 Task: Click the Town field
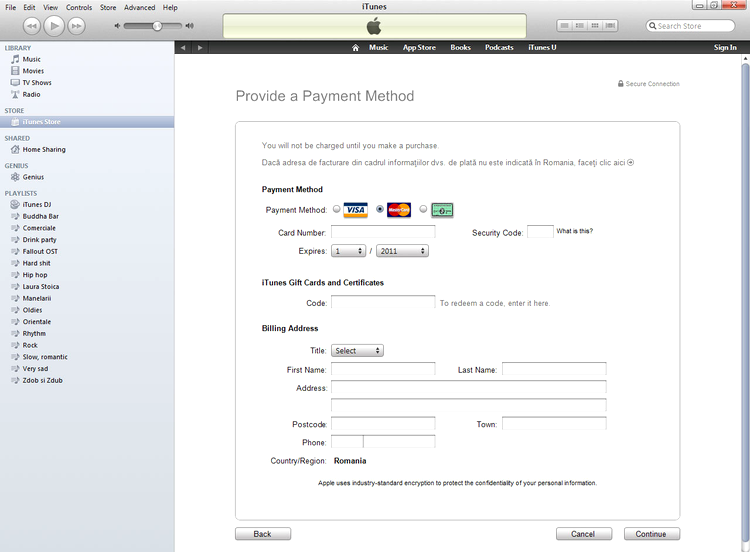coord(554,424)
